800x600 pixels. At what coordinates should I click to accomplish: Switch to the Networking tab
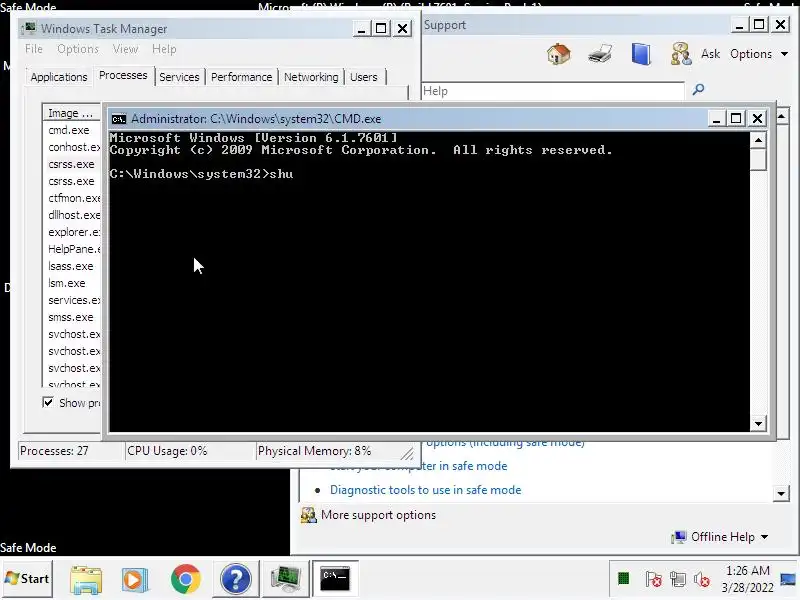[311, 77]
